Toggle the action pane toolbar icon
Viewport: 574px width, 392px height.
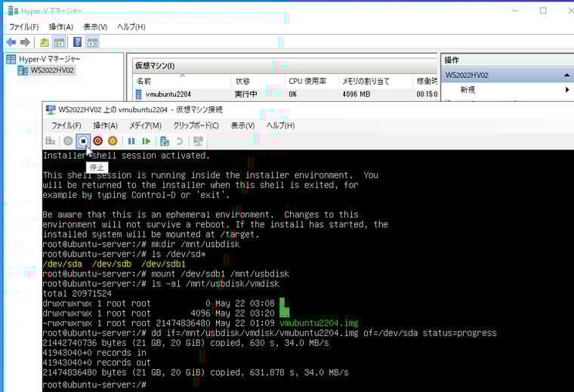click(92, 42)
